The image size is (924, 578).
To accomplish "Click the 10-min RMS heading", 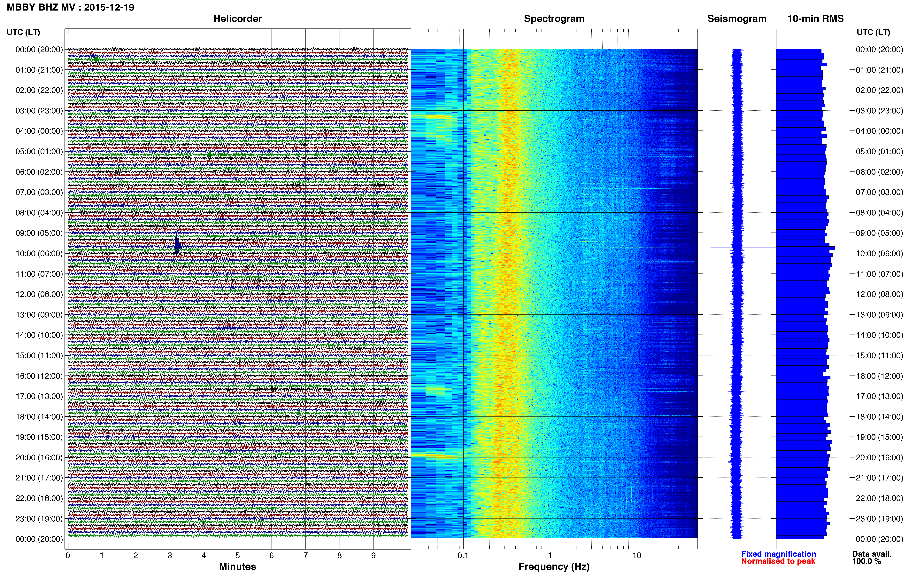I will (816, 19).
